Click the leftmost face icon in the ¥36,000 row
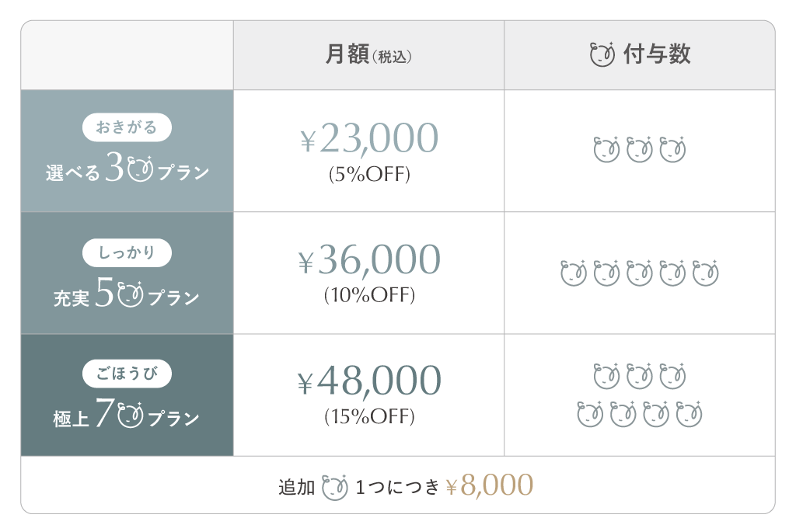The image size is (796, 532). [573, 273]
